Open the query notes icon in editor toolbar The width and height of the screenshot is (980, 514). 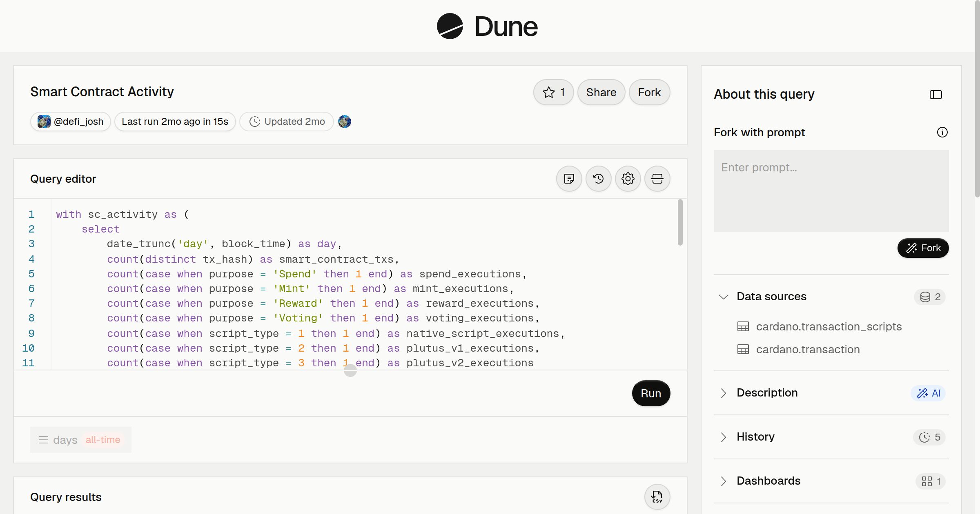tap(569, 179)
